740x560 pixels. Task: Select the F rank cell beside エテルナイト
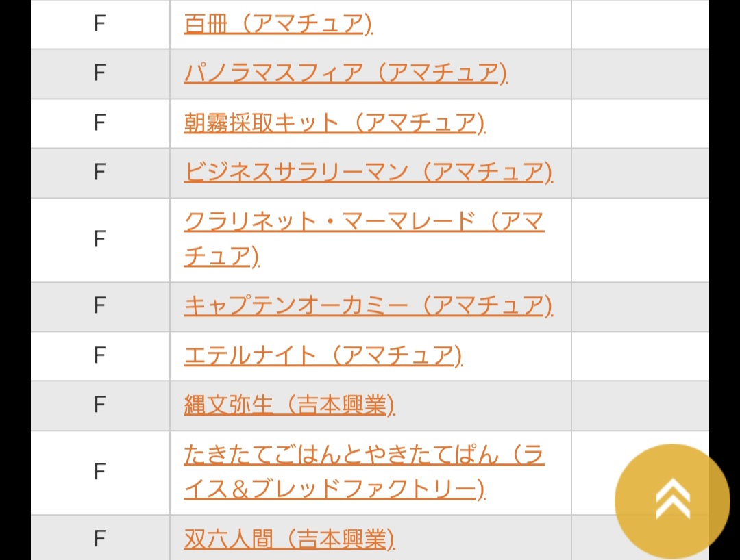[x=100, y=356]
